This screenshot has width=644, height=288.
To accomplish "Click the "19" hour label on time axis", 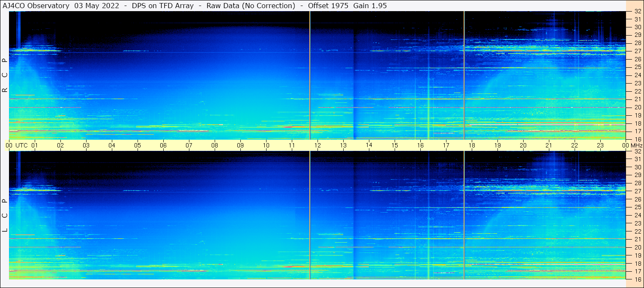I will 497,145.
